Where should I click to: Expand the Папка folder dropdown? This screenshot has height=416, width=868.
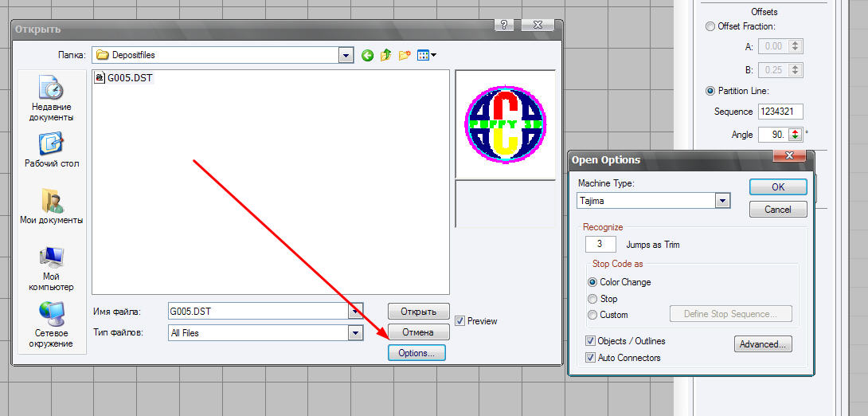point(346,55)
